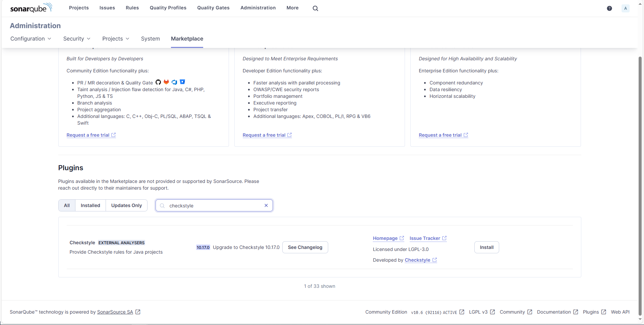Click external icon next to Documentation footer link
Image resolution: width=644 pixels, height=325 pixels.
point(576,312)
